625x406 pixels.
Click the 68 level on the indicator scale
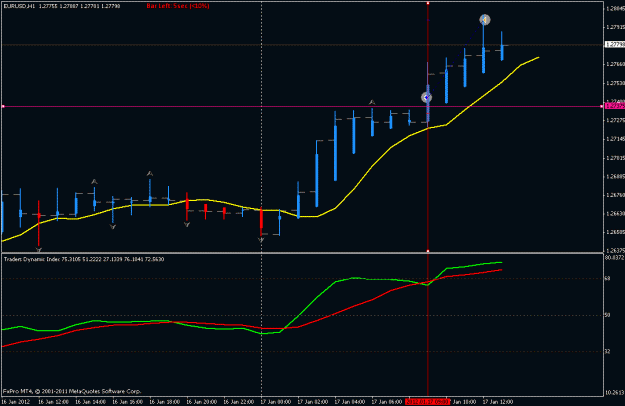607,279
